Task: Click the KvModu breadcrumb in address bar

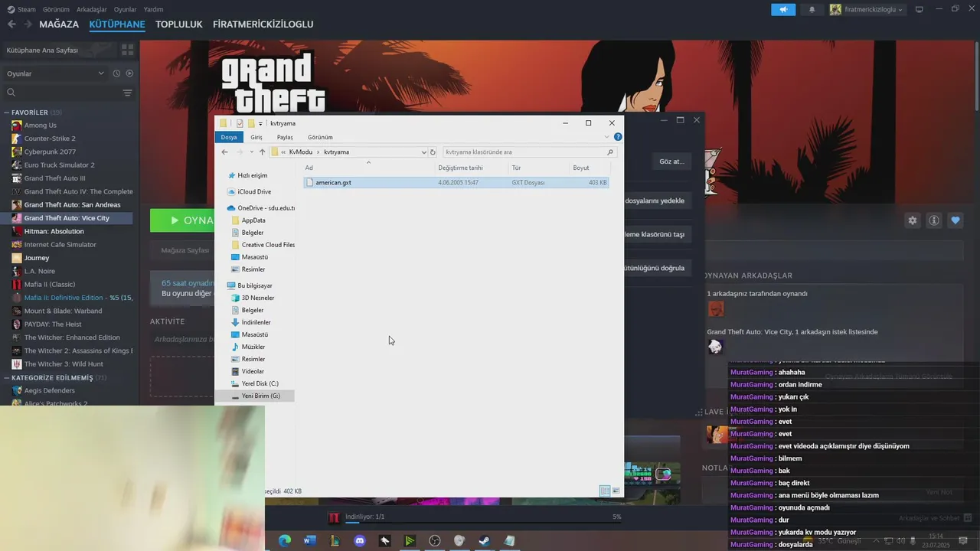Action: coord(301,152)
